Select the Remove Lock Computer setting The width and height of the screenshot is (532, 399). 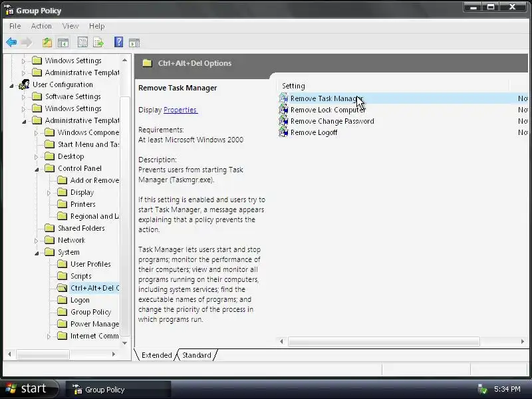click(328, 110)
